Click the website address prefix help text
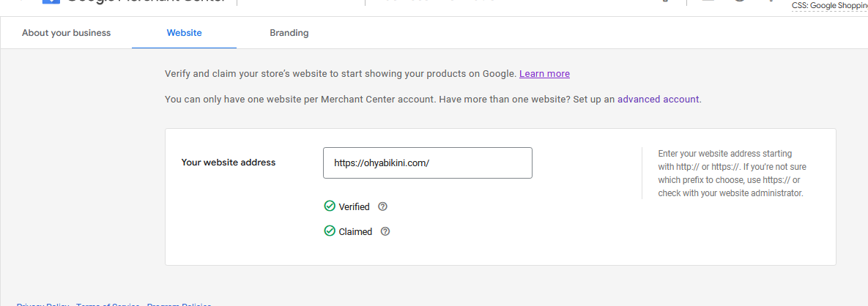Screen dimensions: 868x306 pos(732,173)
